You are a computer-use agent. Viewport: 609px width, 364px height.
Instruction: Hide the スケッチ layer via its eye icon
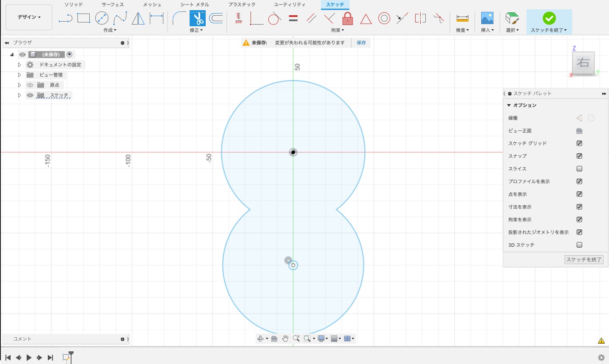30,95
